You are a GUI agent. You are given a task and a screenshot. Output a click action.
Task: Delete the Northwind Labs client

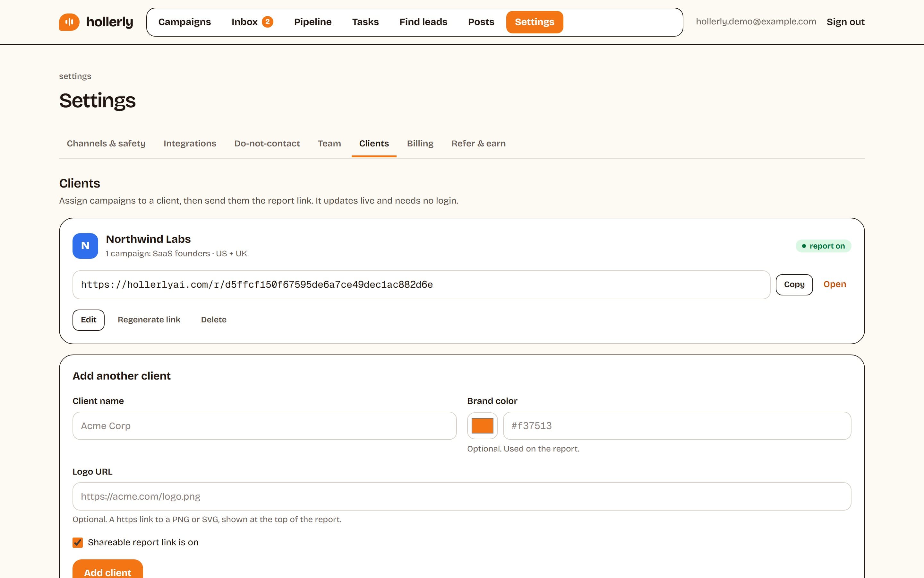(x=214, y=320)
